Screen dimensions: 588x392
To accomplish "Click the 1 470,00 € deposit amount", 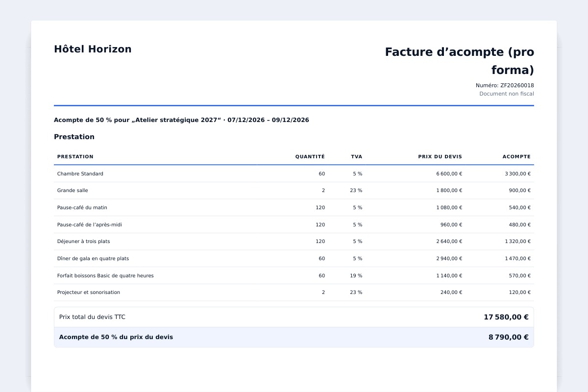I will tap(518, 258).
